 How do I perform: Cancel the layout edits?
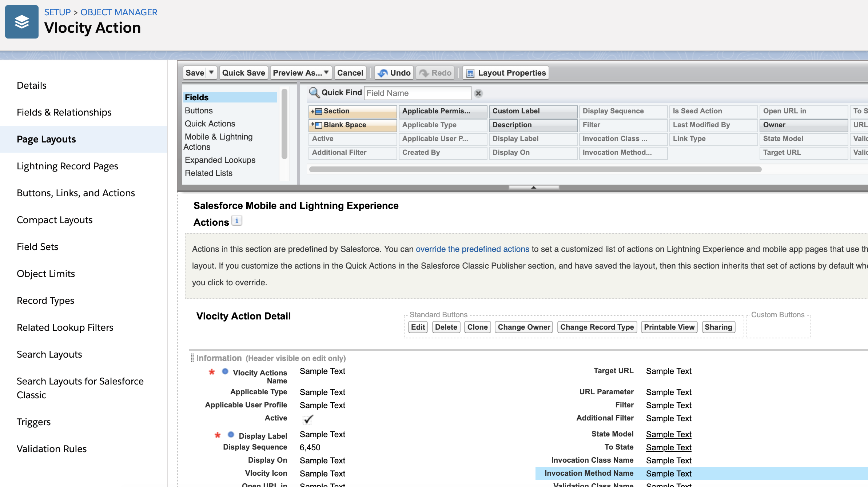point(350,73)
